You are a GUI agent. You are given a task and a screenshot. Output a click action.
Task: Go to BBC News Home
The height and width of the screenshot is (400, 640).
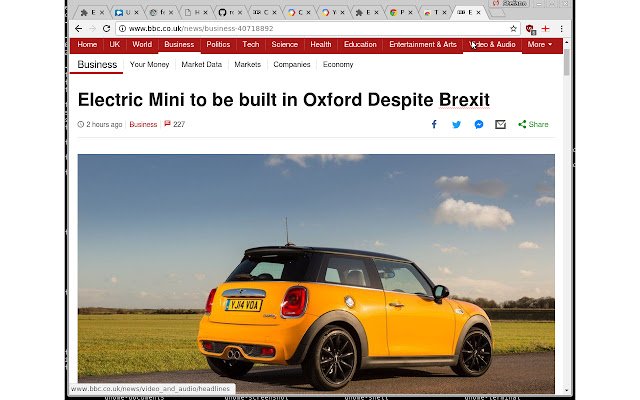pos(87,44)
